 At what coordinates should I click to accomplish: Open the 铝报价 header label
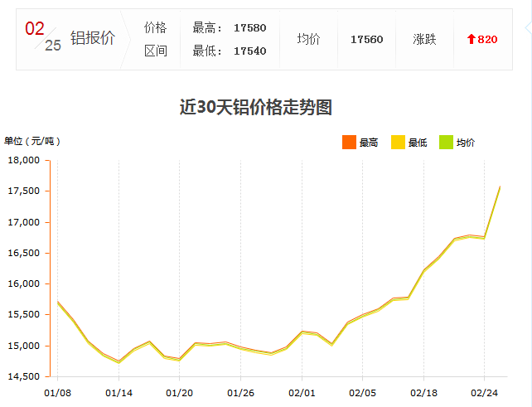click(92, 39)
